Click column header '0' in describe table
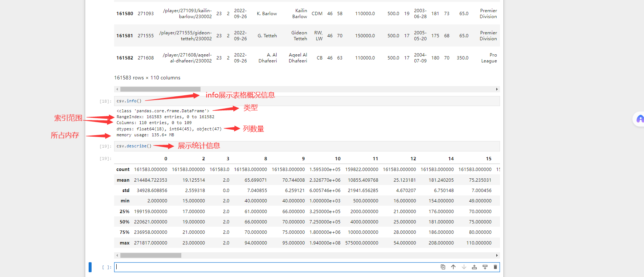The height and width of the screenshot is (277, 644). 166,159
